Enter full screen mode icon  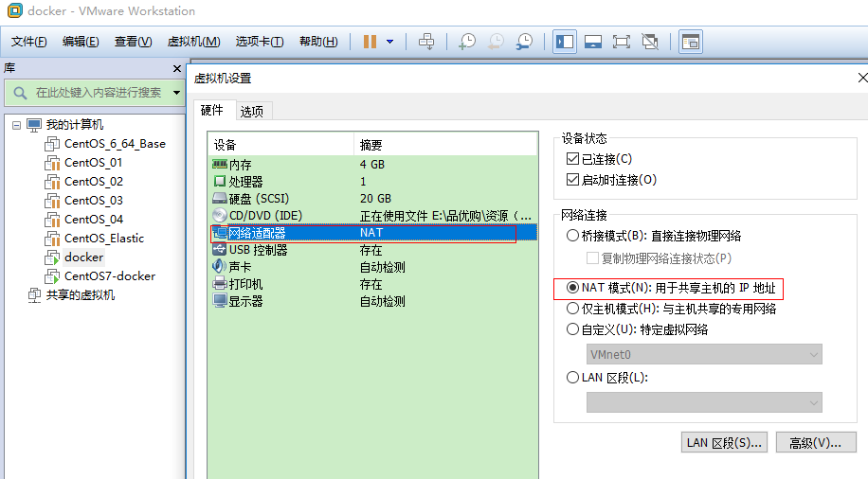pos(621,42)
